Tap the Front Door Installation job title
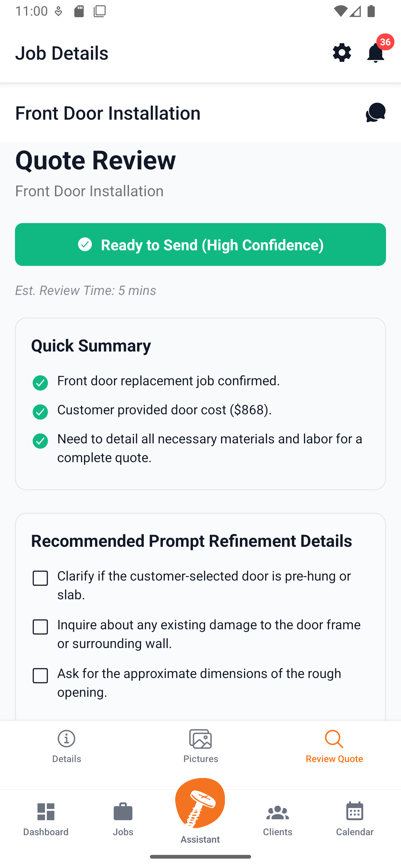 [108, 113]
